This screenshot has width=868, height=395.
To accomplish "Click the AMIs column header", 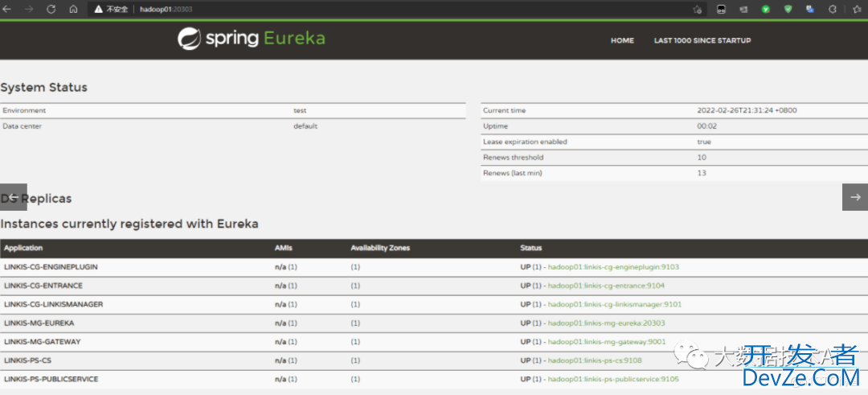I will (x=283, y=249).
